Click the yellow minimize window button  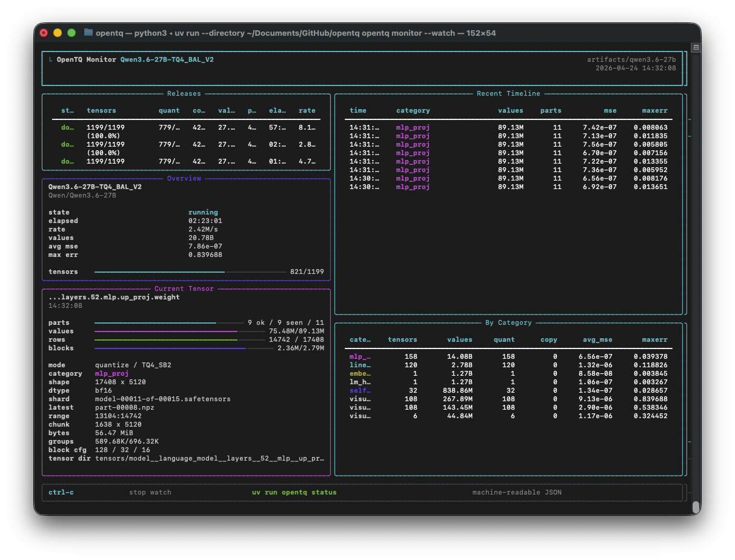click(58, 33)
